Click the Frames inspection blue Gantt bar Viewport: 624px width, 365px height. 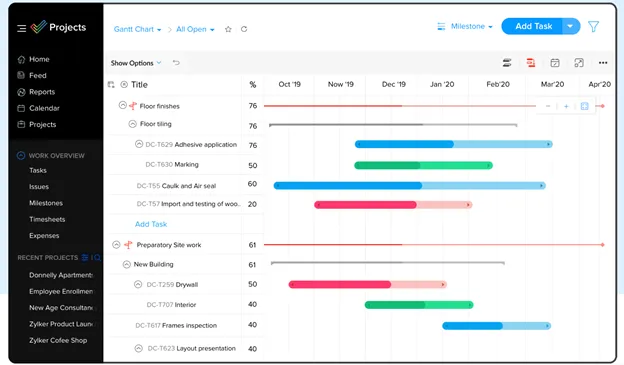tap(497, 326)
